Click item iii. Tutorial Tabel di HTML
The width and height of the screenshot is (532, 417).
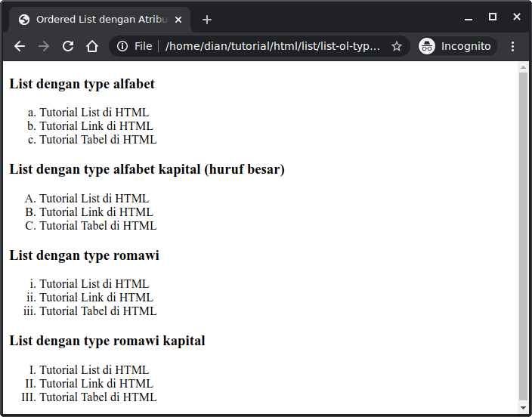tap(97, 310)
